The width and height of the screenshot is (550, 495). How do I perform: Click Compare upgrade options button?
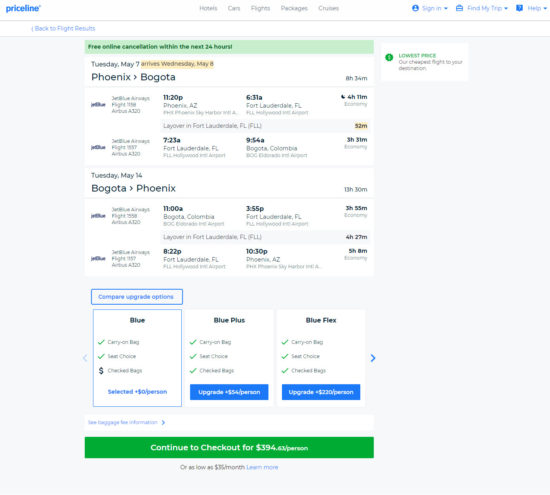[137, 297]
